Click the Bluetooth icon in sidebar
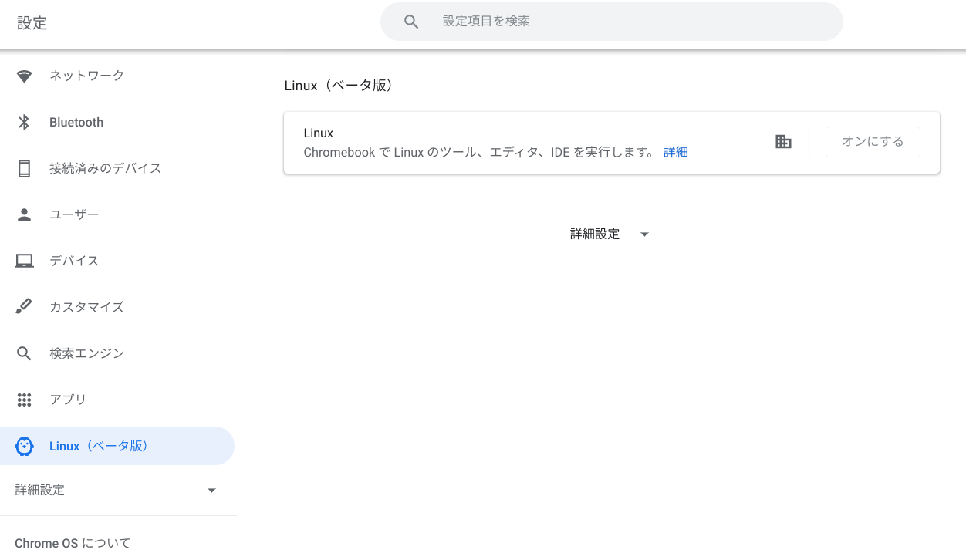This screenshot has width=966, height=560. (x=25, y=122)
